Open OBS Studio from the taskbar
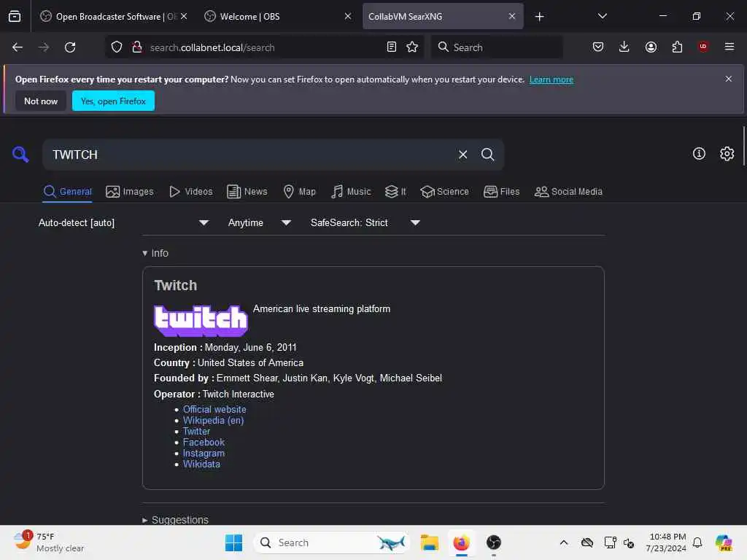The image size is (747, 560). [x=494, y=542]
